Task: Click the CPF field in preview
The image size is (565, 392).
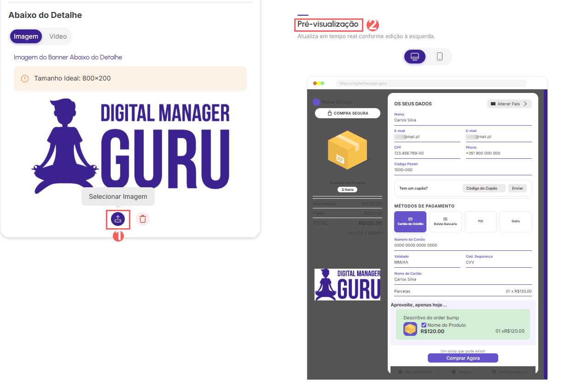Action: (x=427, y=151)
